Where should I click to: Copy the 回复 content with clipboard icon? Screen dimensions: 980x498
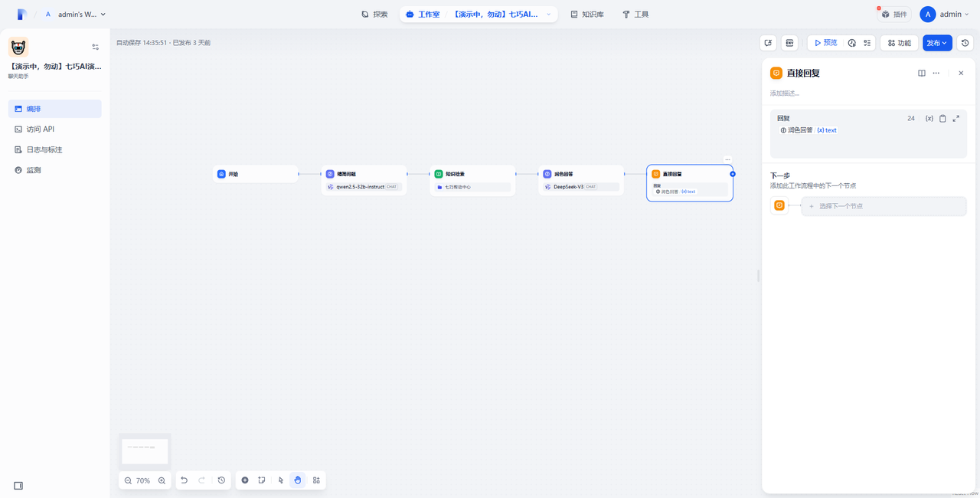942,119
